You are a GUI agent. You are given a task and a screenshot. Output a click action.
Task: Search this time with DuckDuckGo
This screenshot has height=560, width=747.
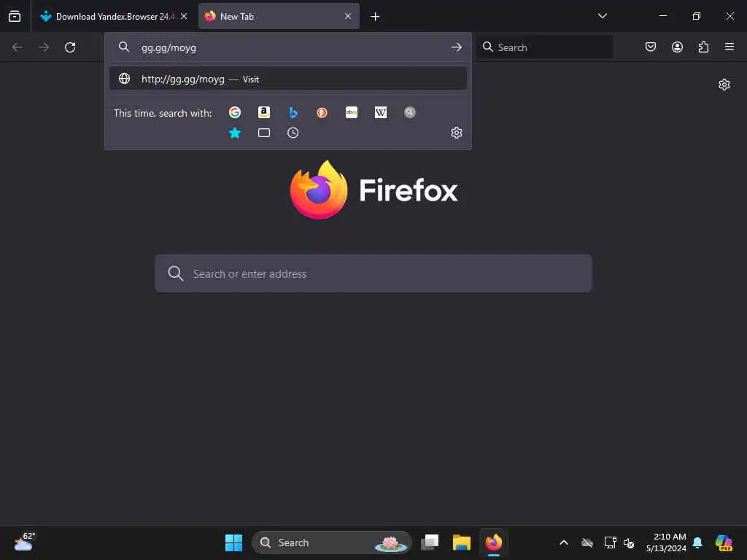tap(322, 112)
